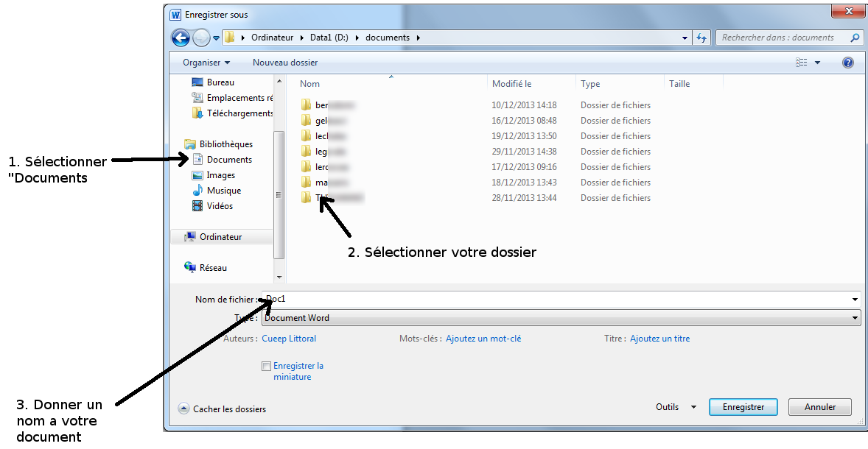
Task: Click the refresh button beside the address bar
Action: point(701,38)
